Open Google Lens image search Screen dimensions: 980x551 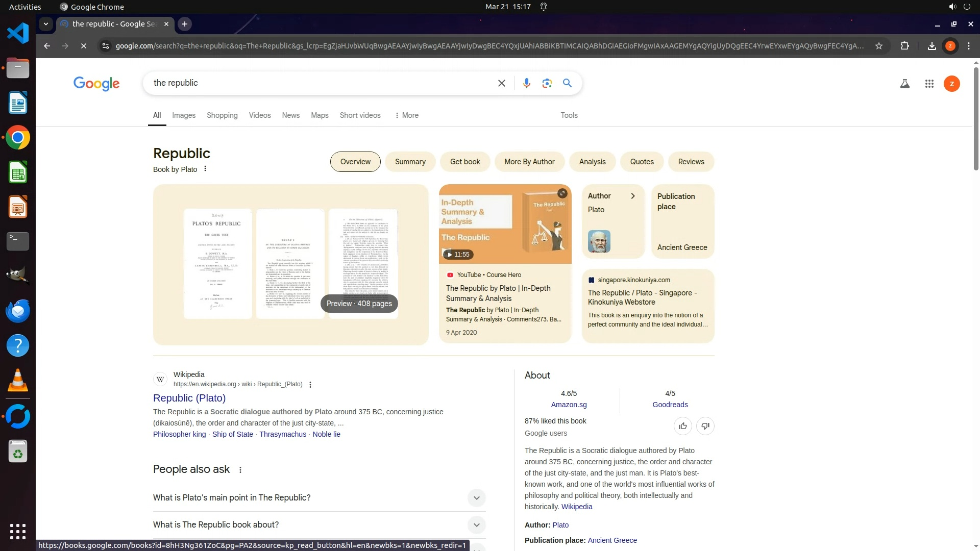[x=547, y=83]
